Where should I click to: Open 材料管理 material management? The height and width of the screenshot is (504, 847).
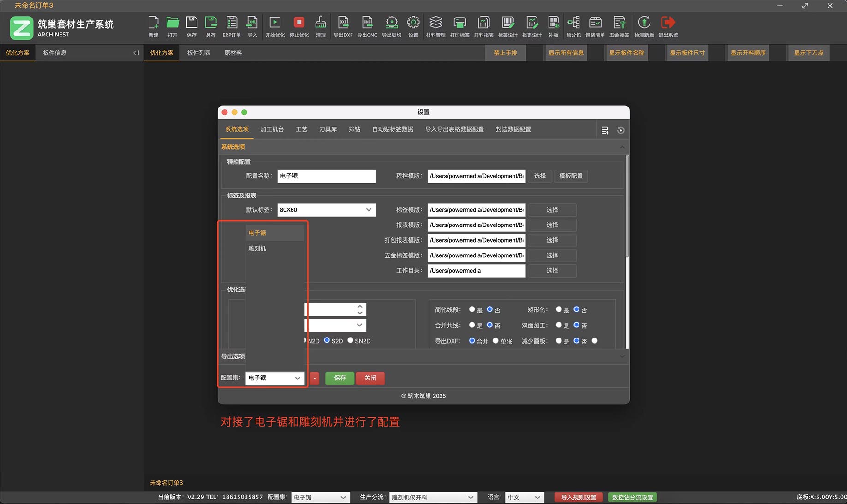tap(435, 26)
